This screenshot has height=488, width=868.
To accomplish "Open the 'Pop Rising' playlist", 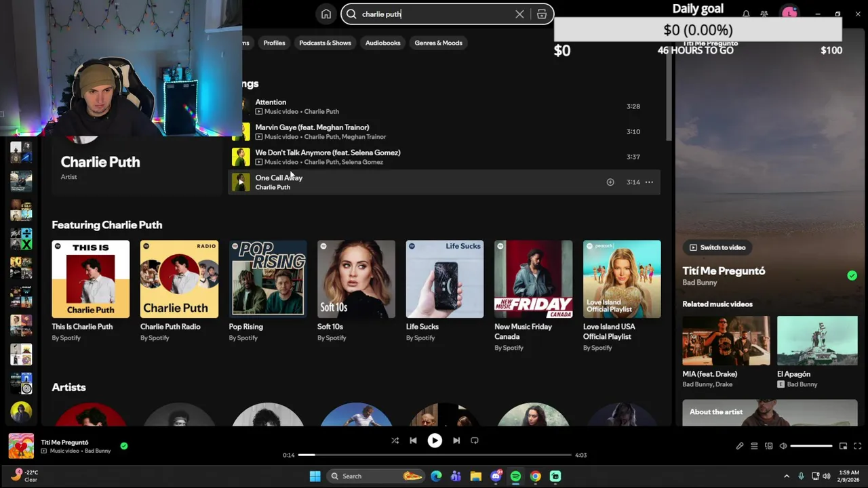I will [x=268, y=279].
